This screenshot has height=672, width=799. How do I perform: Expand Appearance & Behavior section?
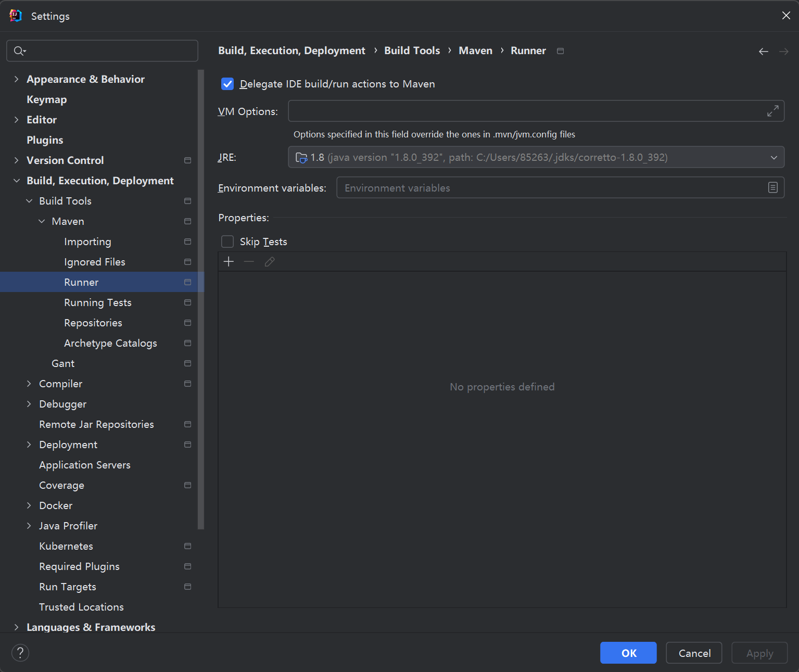[x=16, y=79]
